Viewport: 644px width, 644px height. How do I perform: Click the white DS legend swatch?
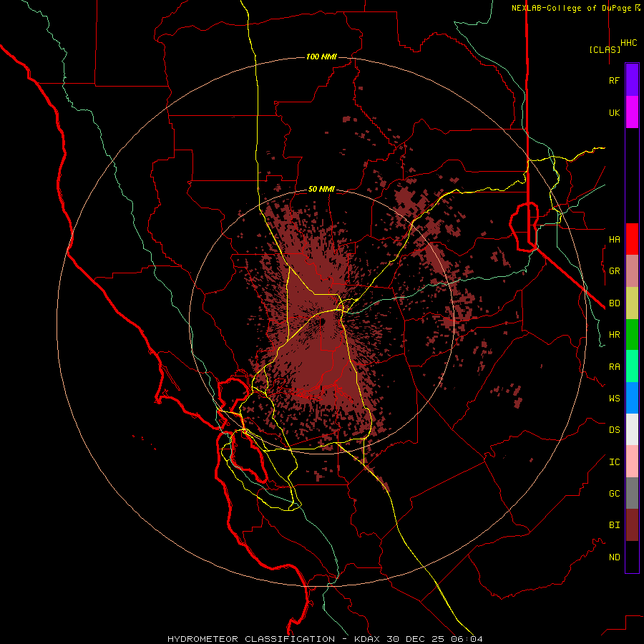point(632,429)
